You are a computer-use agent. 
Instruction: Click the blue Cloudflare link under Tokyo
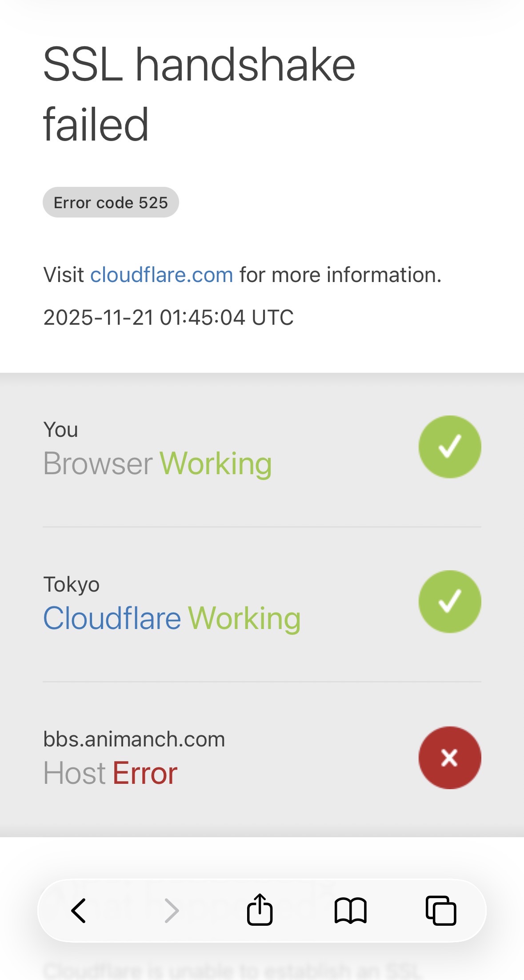[112, 618]
